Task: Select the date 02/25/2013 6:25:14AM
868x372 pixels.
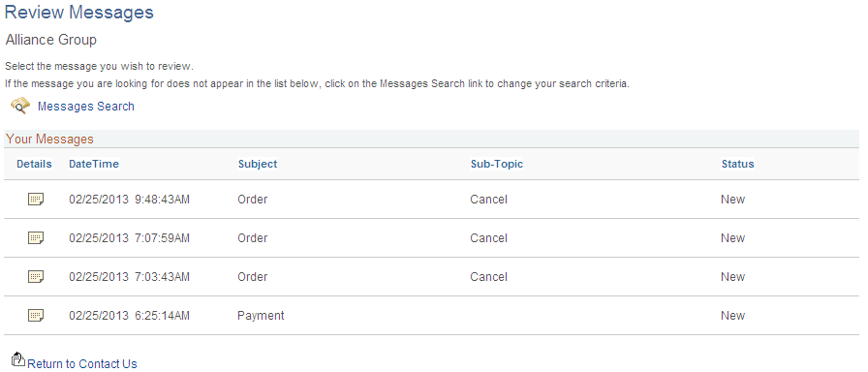Action: pyautogui.click(x=129, y=316)
